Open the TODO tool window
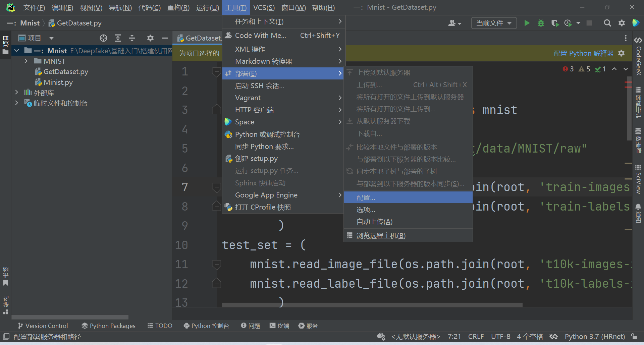 pos(160,326)
